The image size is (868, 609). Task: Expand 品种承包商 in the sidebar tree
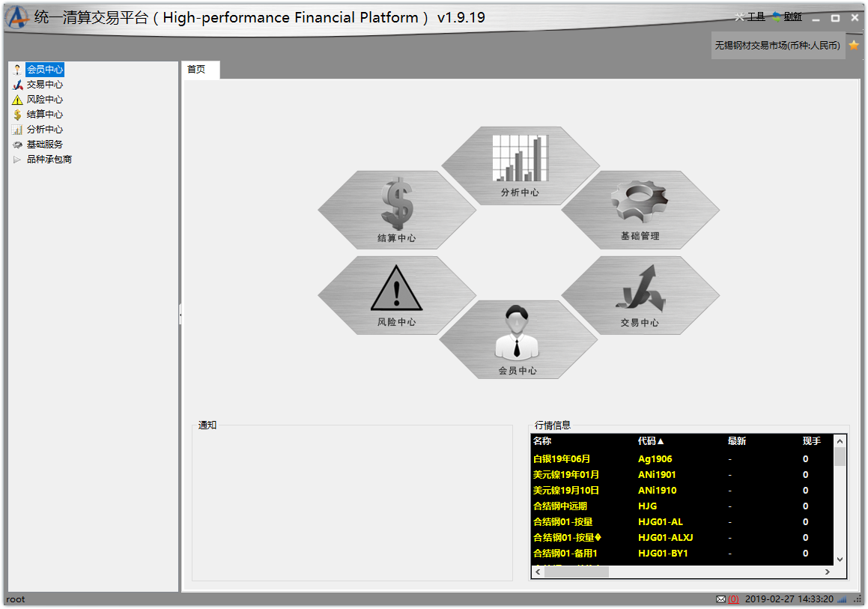click(18, 160)
